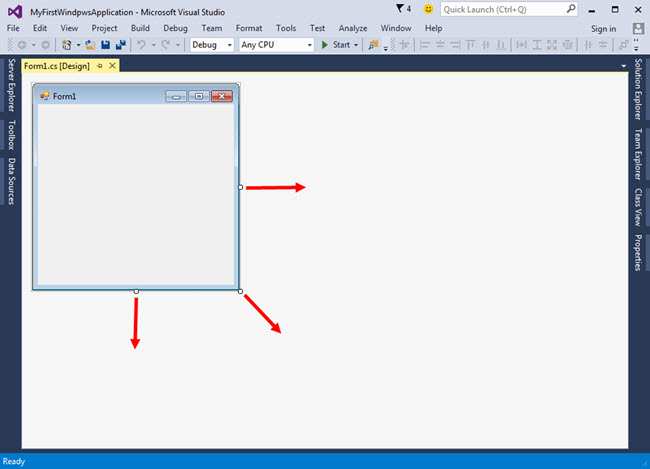Screen dimensions: 650x469
Task: Click the Open File folder icon
Action: point(90,45)
